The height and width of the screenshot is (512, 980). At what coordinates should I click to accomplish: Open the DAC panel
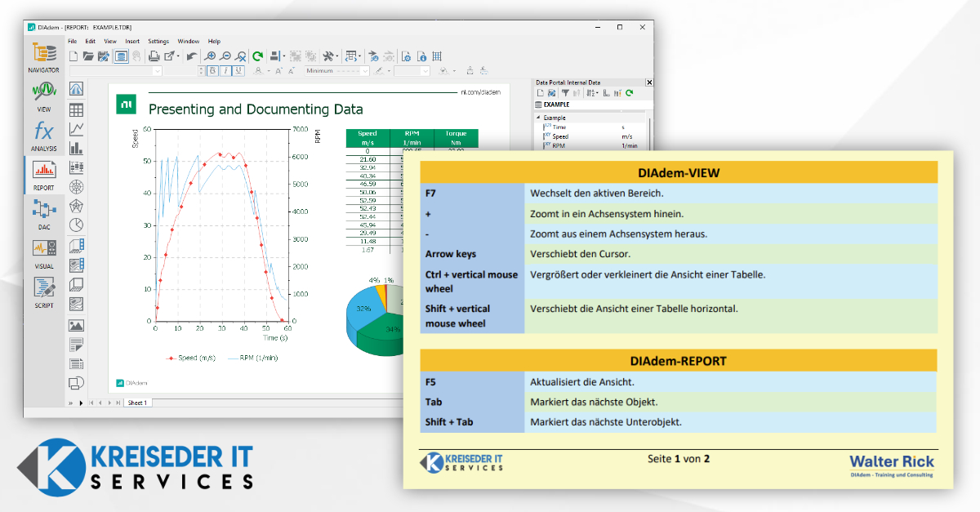tap(44, 214)
